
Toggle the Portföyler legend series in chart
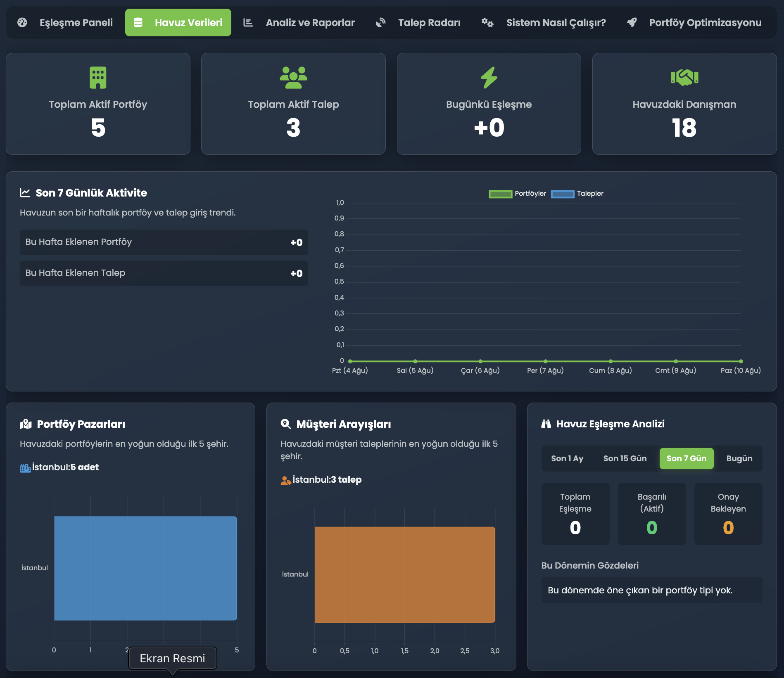click(x=517, y=194)
